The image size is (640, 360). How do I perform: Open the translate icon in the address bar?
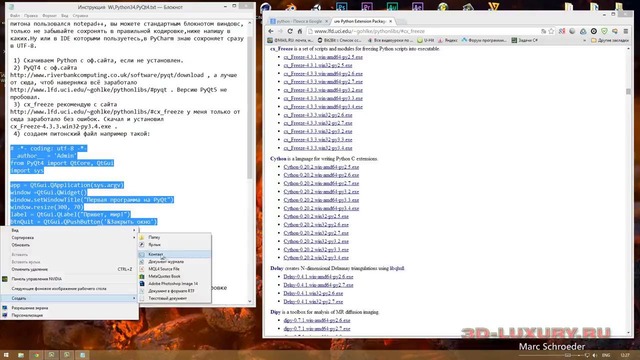tap(543, 31)
